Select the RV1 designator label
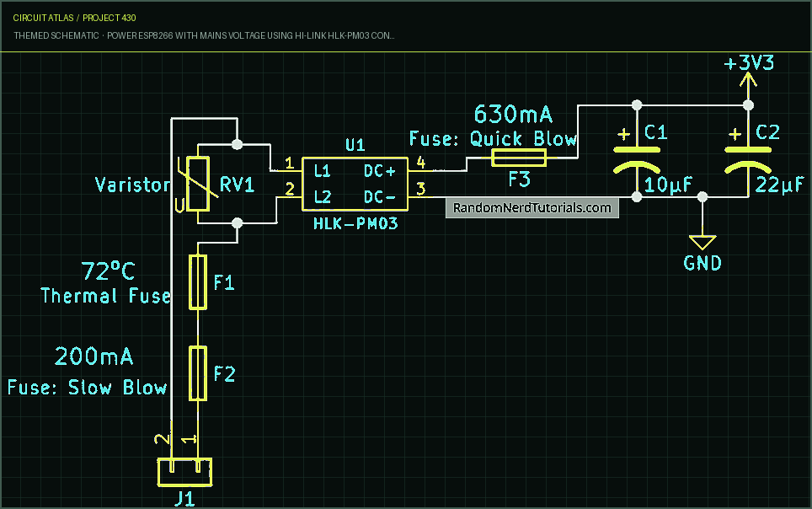 point(238,185)
